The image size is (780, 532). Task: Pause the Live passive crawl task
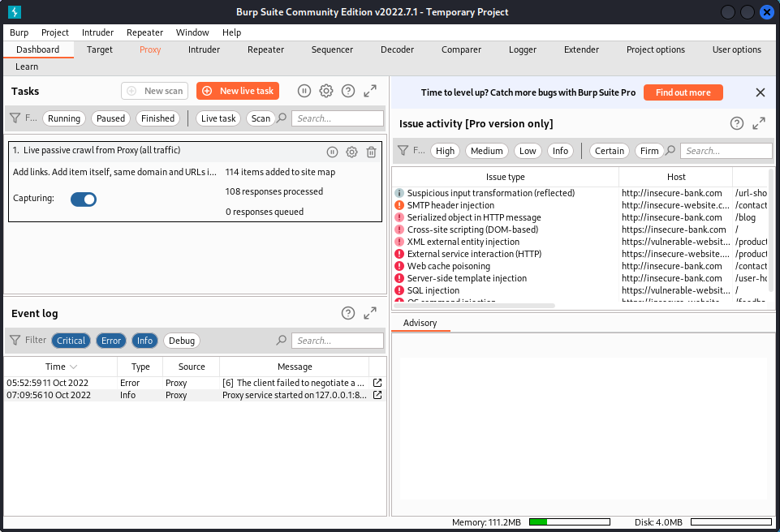[x=332, y=152]
